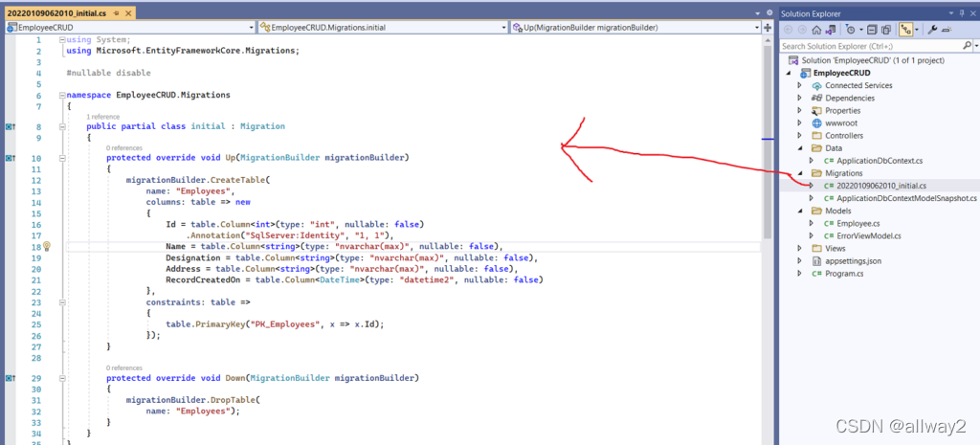Image resolution: width=980 pixels, height=445 pixels.
Task: Collapse the Down method on line 29
Action: [x=61, y=378]
